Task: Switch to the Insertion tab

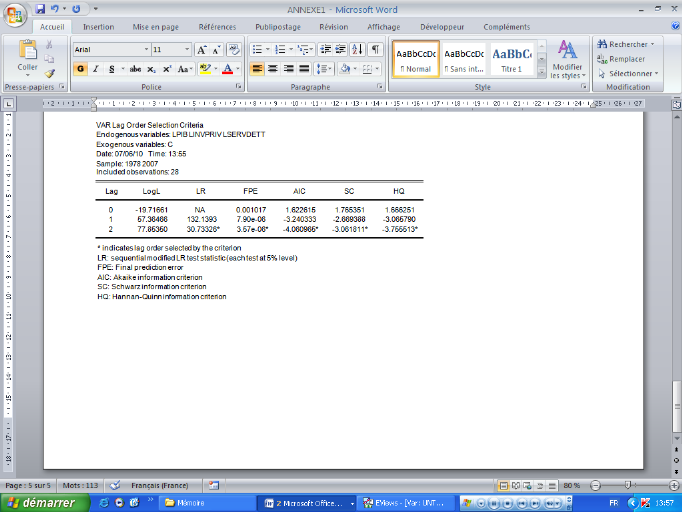Action: pos(98,27)
